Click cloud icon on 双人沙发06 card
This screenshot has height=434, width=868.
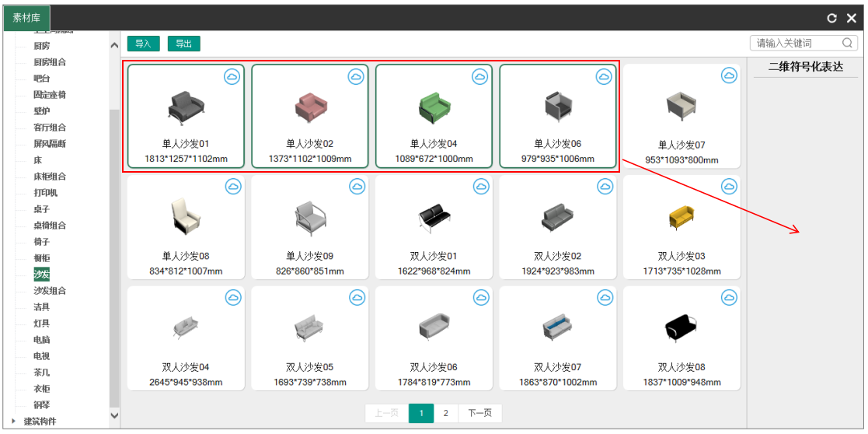click(481, 298)
